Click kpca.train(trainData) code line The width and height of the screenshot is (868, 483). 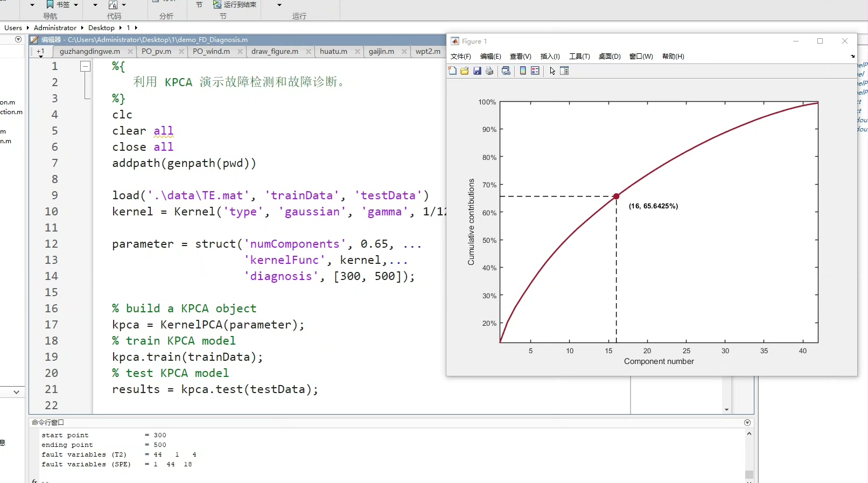[x=187, y=357]
